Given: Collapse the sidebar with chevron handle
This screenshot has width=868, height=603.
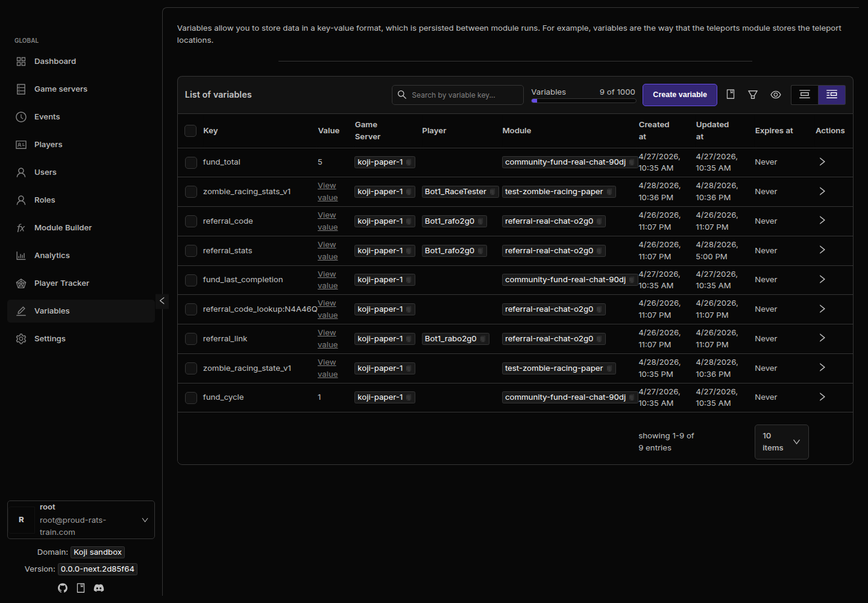Looking at the screenshot, I should (x=162, y=300).
